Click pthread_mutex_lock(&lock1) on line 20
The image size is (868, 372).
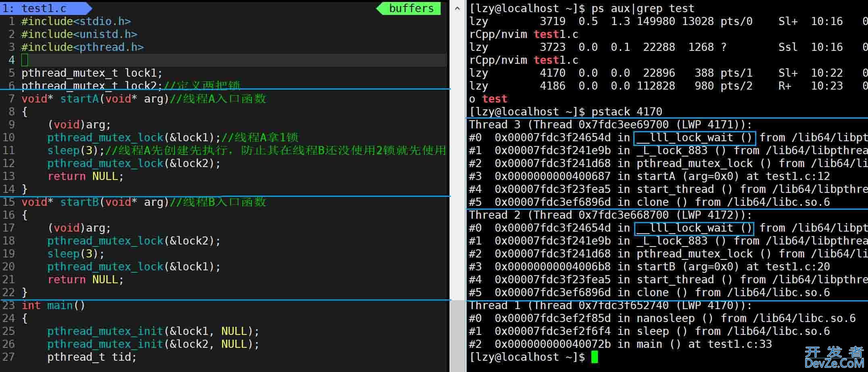pyautogui.click(x=134, y=267)
